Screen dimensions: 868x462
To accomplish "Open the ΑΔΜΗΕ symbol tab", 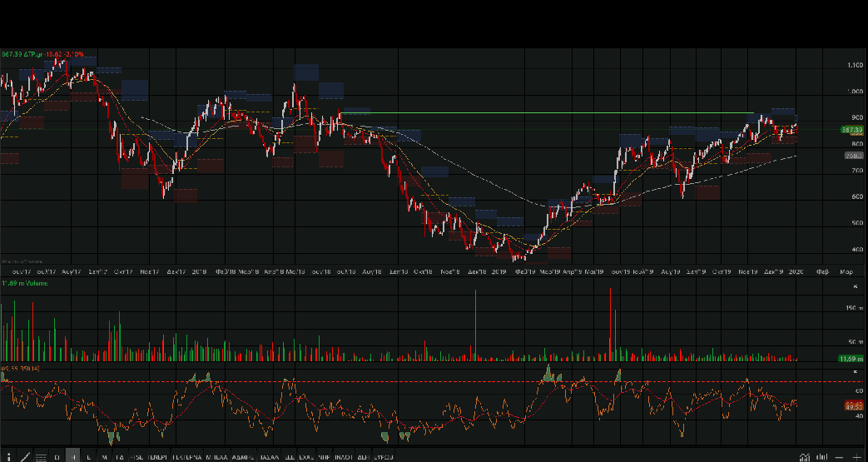I will 243,457.
